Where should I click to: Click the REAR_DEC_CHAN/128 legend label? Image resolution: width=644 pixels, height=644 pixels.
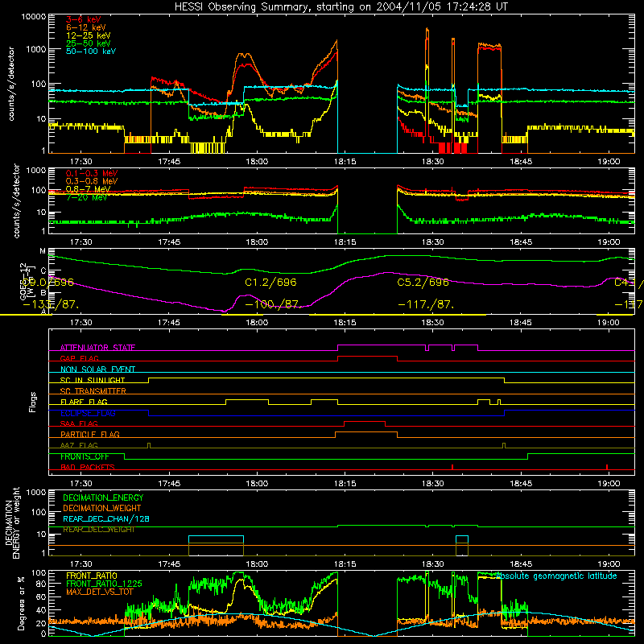click(x=106, y=518)
